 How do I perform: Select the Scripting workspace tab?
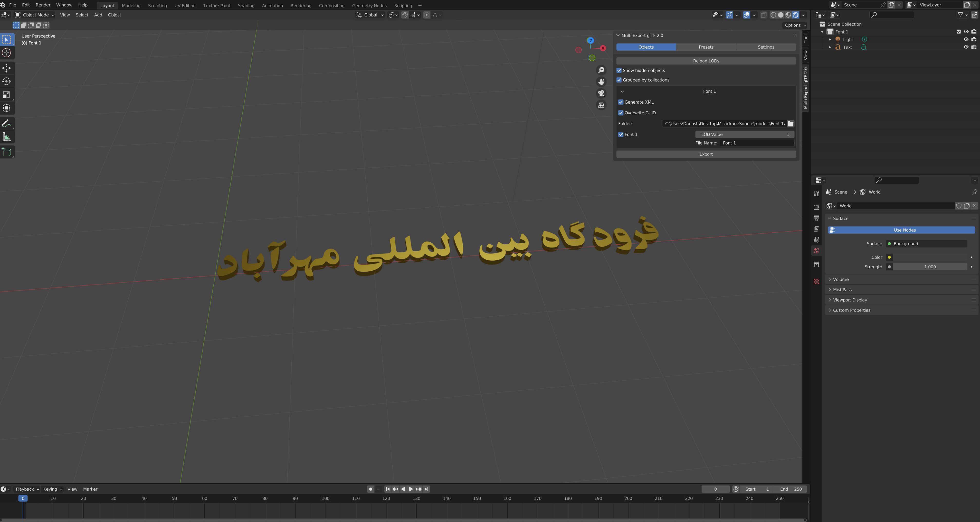(x=403, y=5)
